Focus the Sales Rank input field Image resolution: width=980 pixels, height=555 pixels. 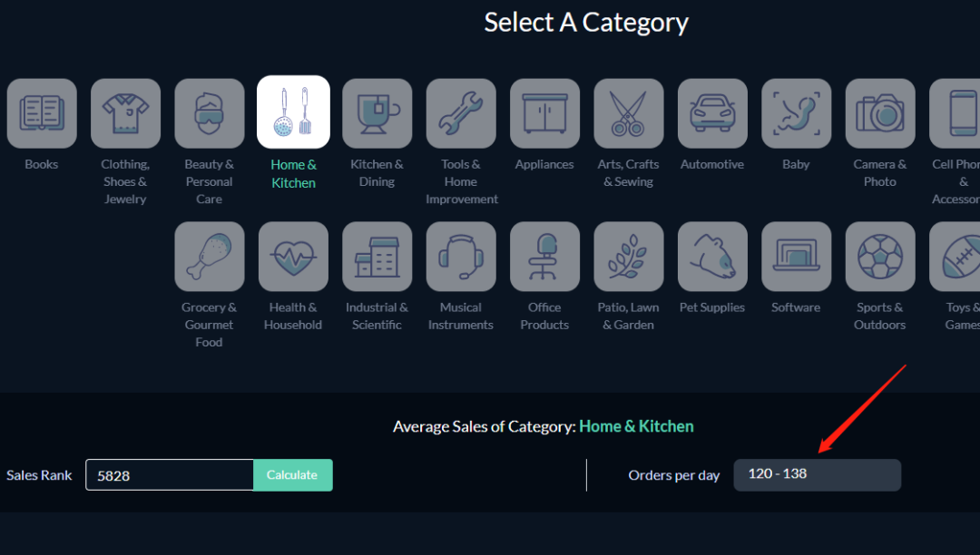(x=170, y=475)
